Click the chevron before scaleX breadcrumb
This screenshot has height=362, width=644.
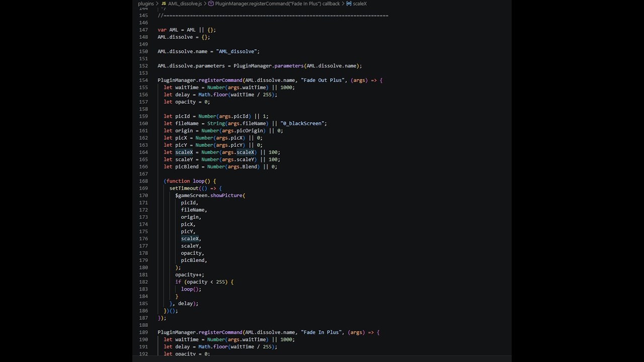click(343, 4)
